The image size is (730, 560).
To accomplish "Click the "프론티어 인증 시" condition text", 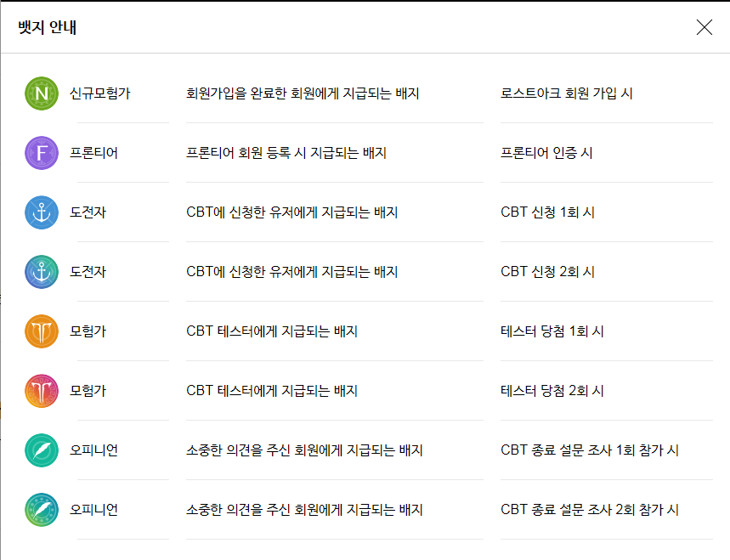I will click(x=546, y=153).
